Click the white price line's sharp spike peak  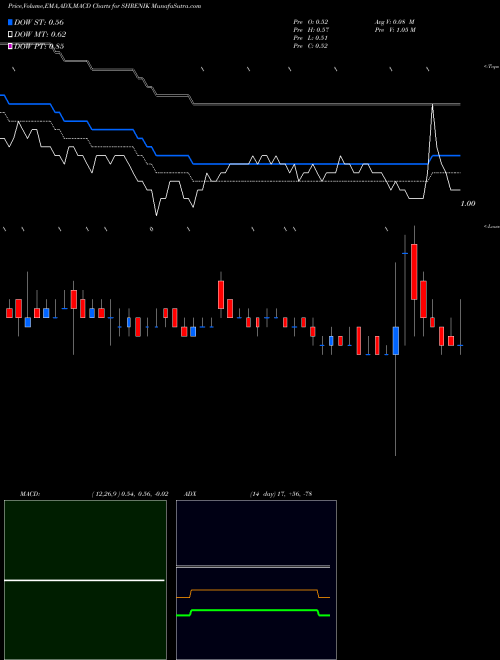coord(432,105)
